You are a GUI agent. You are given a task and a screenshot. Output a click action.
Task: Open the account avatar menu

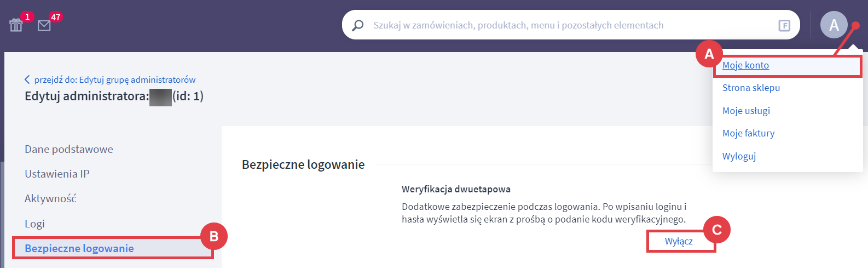[x=834, y=25]
